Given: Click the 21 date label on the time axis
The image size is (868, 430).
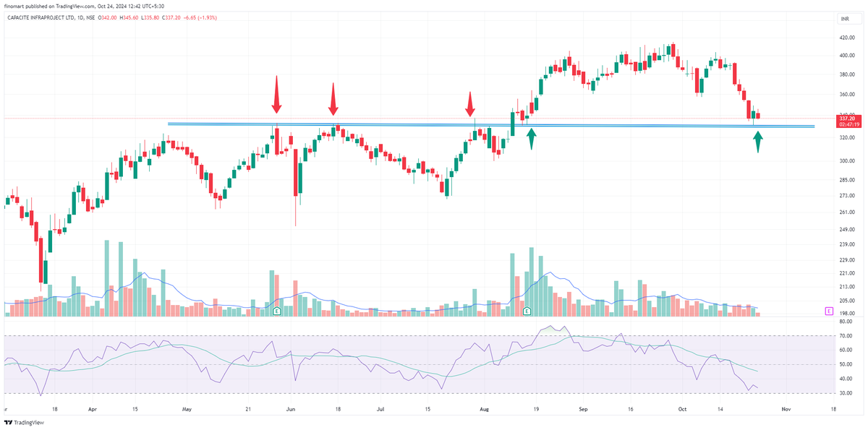Looking at the screenshot, I should pyautogui.click(x=250, y=408).
